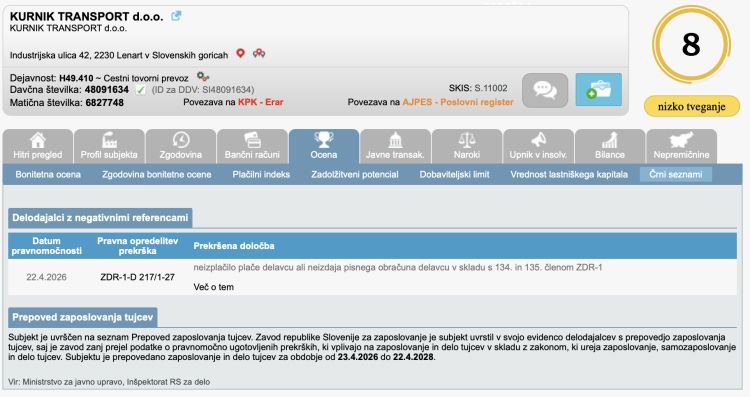
Task: Click the Več o tem link
Action: click(213, 287)
